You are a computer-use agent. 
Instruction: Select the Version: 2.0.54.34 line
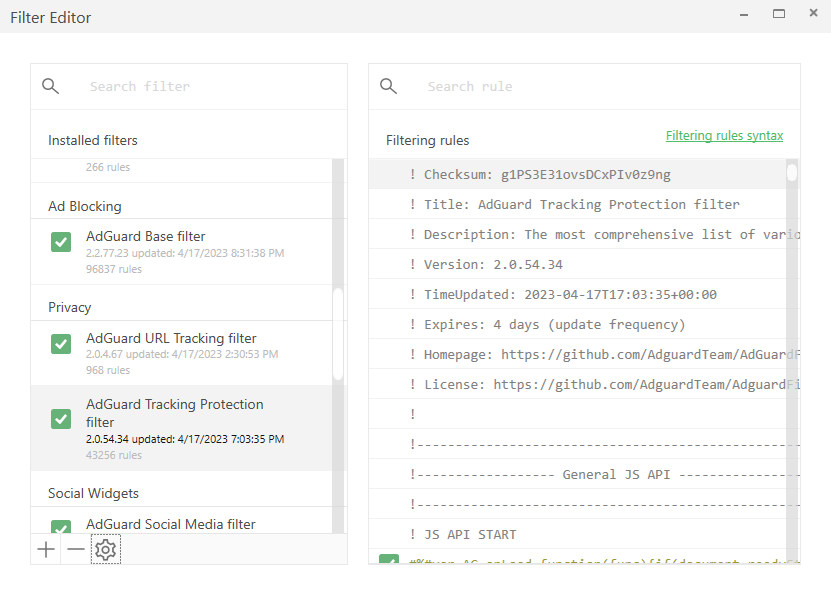tap(578, 264)
